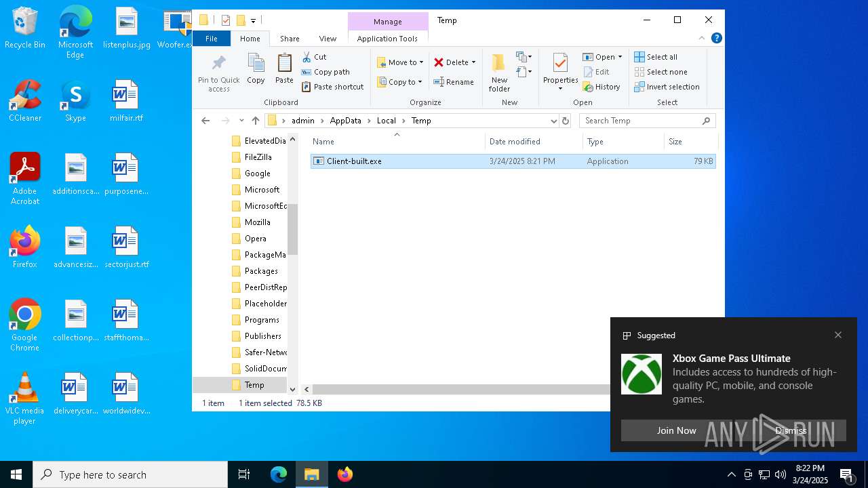Close the Suggested notification with X

[838, 335]
